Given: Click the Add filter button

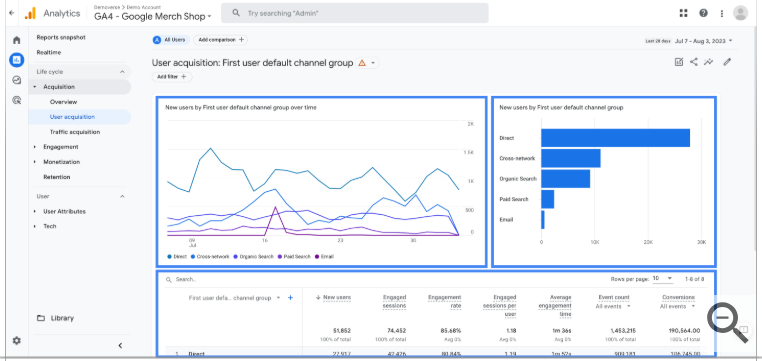Looking at the screenshot, I should tap(172, 77).
